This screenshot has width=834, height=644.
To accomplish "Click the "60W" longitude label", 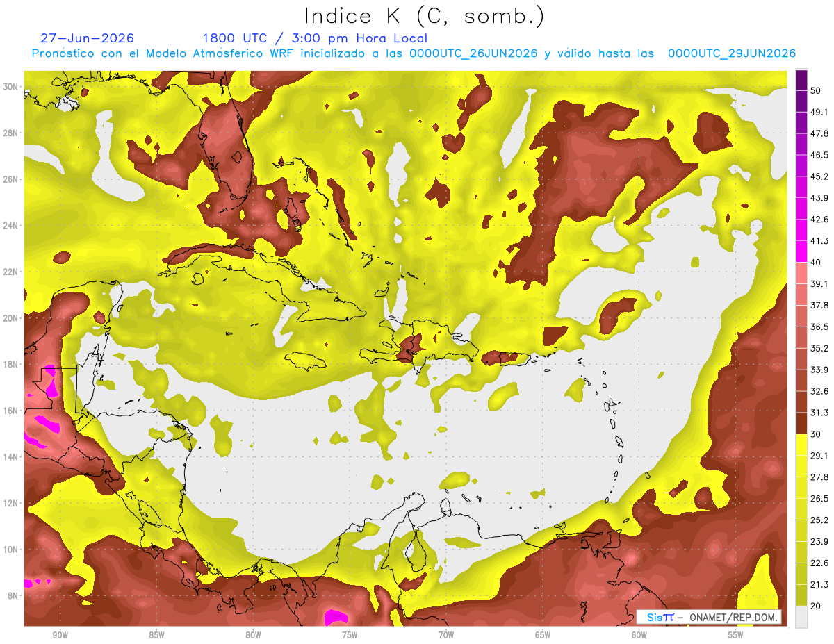I will coord(639,635).
